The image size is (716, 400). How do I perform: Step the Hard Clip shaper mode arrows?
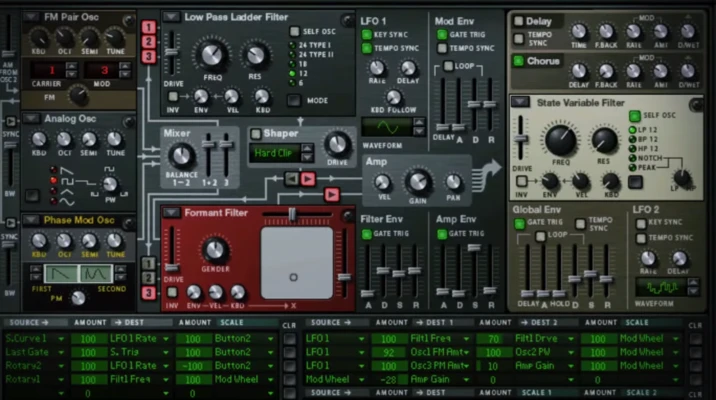pyautogui.click(x=307, y=153)
